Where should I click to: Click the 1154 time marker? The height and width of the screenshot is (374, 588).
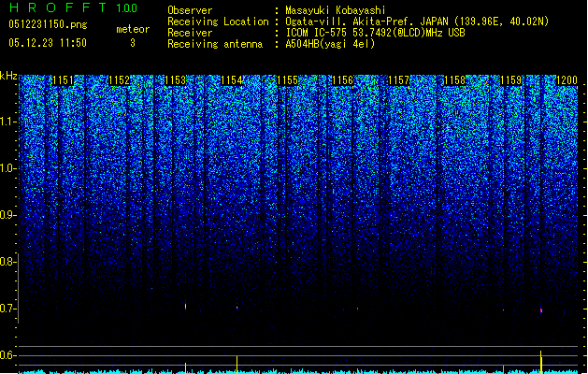click(x=232, y=80)
